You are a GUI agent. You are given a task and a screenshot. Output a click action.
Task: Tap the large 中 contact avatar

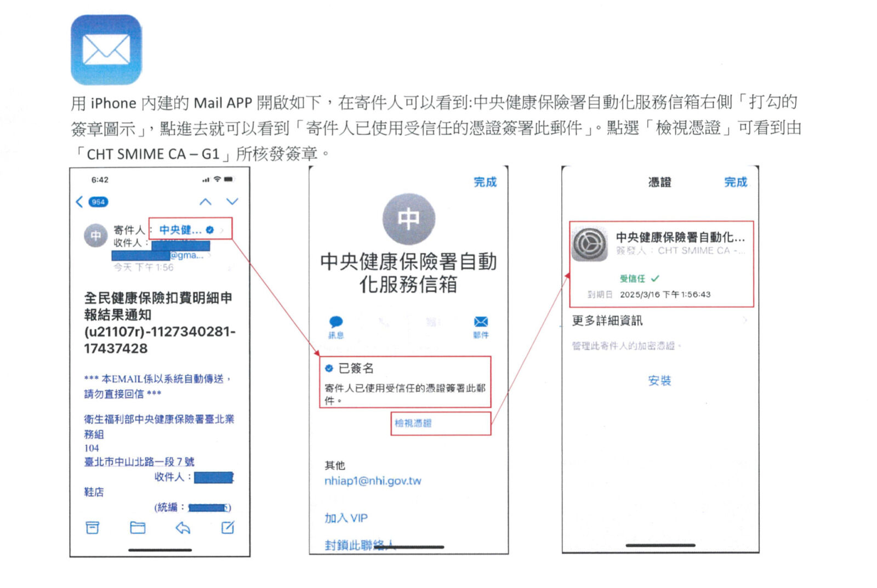click(x=409, y=219)
